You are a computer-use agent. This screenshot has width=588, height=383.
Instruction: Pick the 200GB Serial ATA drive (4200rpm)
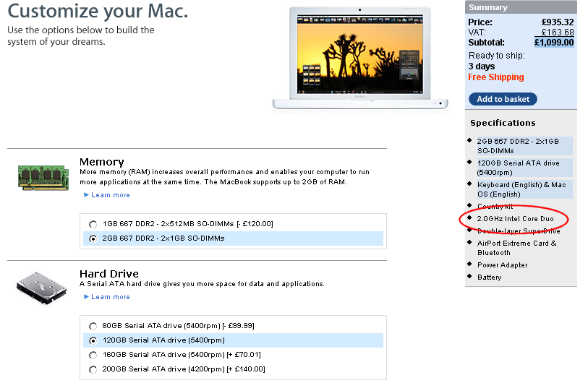[93, 369]
